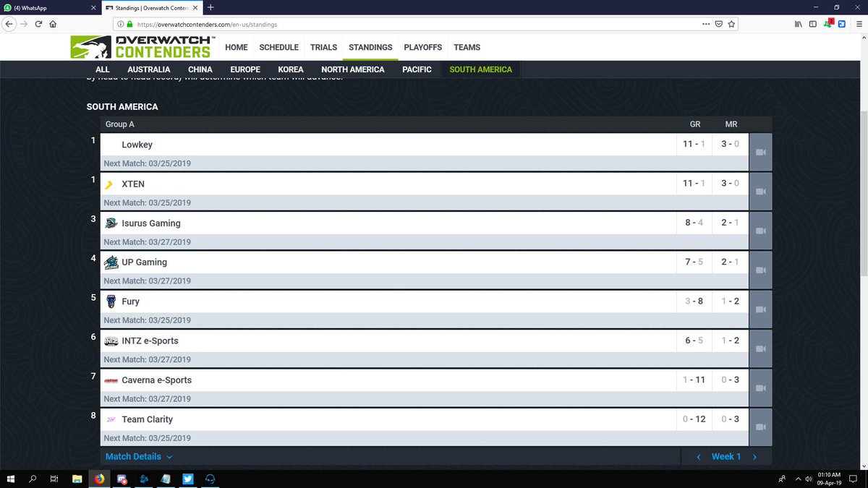The height and width of the screenshot is (488, 868).
Task: Select the CHINA region tab
Action: click(x=200, y=69)
